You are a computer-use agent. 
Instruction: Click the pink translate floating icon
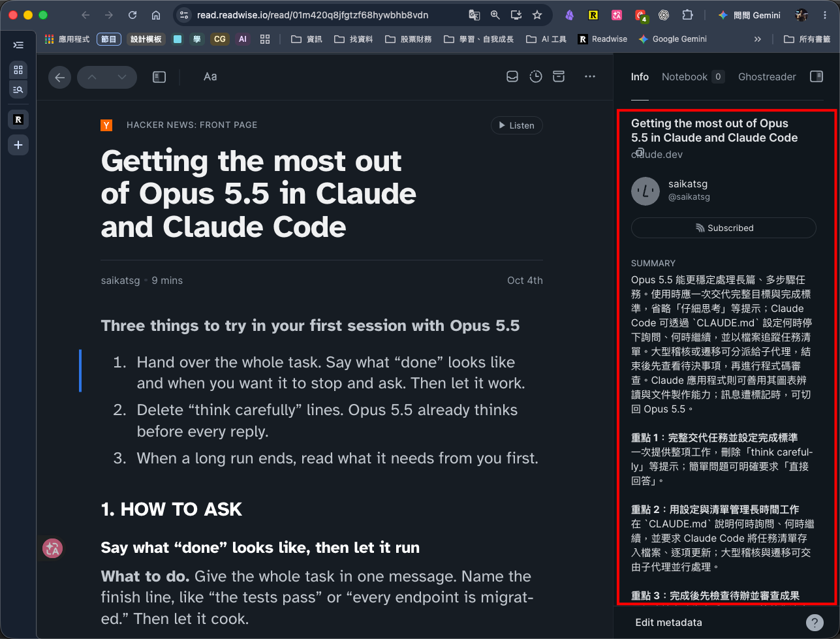[x=52, y=548]
